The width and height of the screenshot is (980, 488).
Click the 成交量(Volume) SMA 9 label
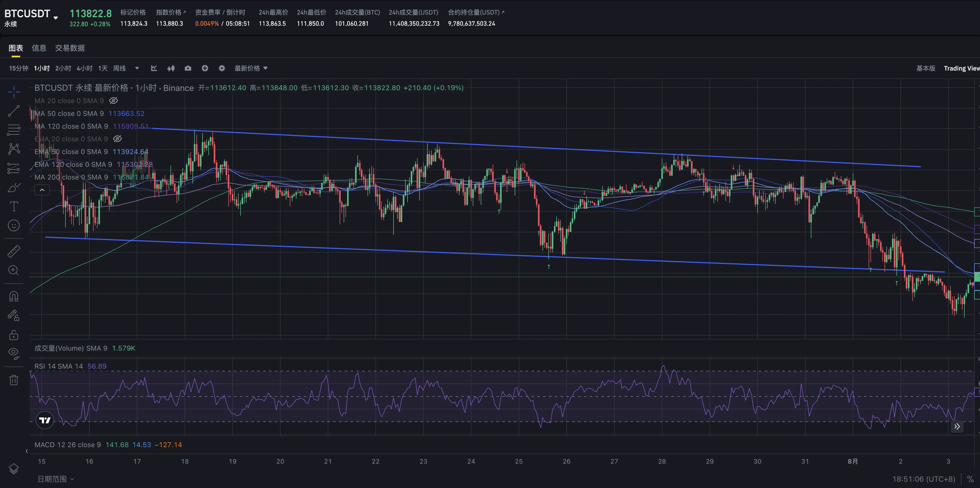(x=71, y=348)
